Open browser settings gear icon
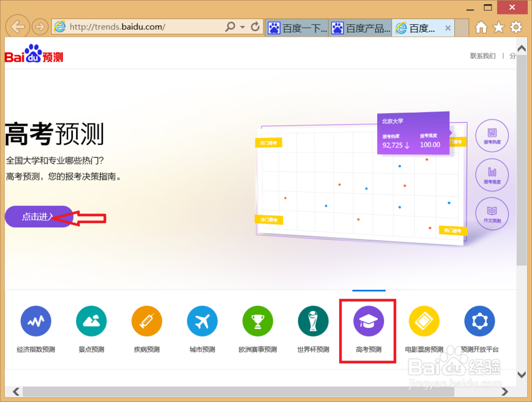The image size is (532, 402). point(516,27)
